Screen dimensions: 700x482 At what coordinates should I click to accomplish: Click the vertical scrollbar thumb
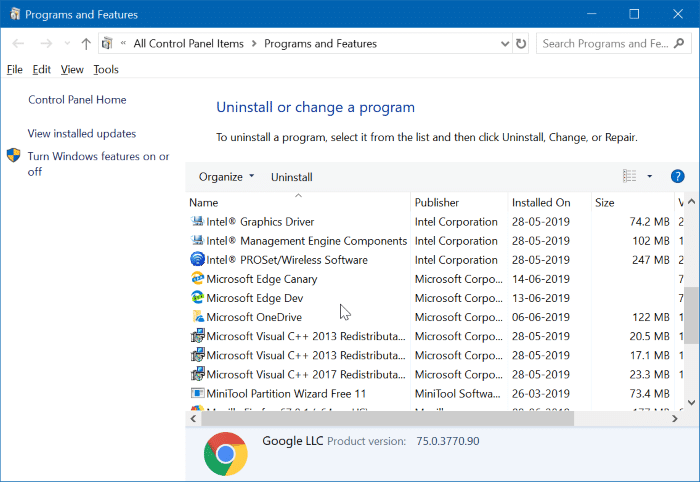point(691,315)
